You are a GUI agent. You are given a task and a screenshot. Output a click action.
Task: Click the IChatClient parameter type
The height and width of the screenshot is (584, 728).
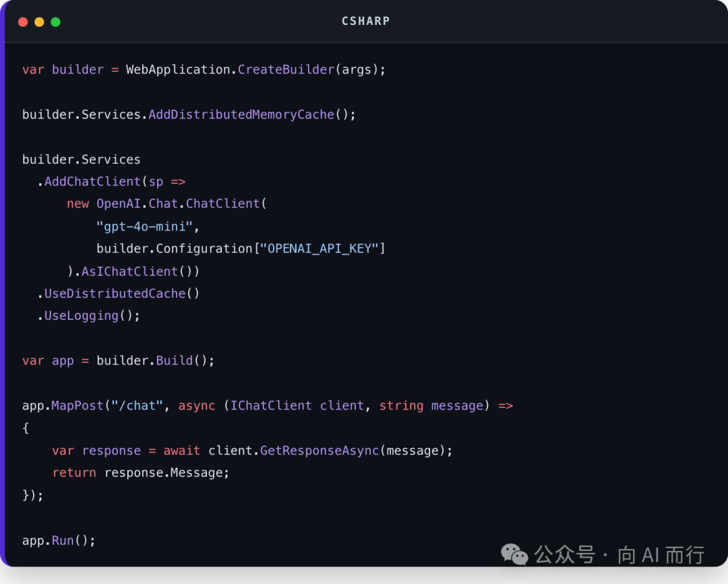[271, 405]
